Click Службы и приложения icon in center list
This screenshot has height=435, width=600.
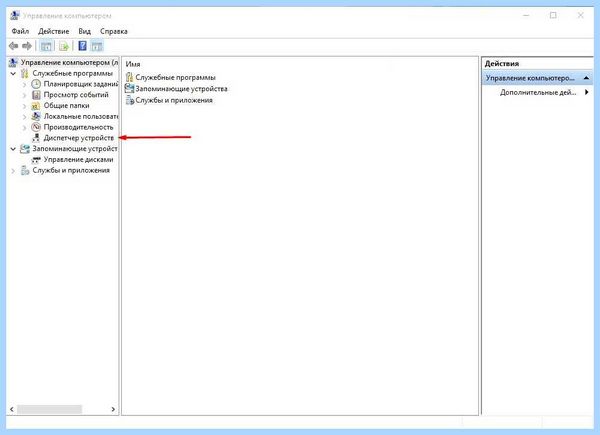coord(130,100)
